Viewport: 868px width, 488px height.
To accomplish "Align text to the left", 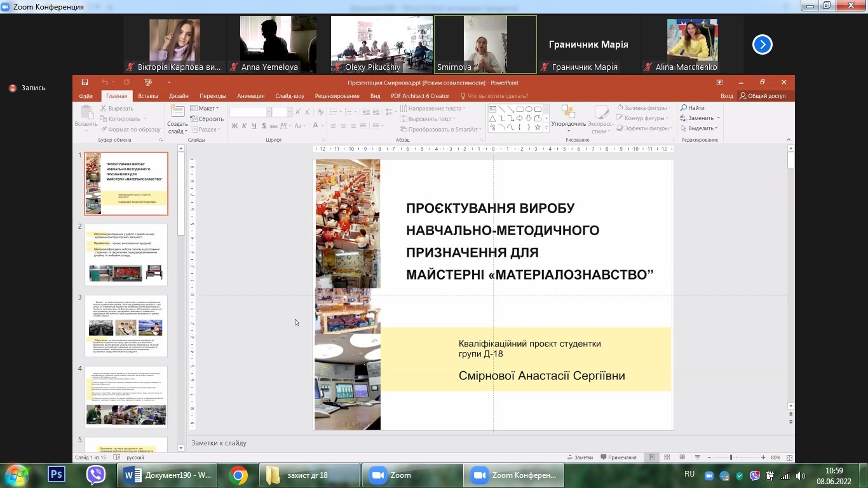I will pyautogui.click(x=333, y=126).
